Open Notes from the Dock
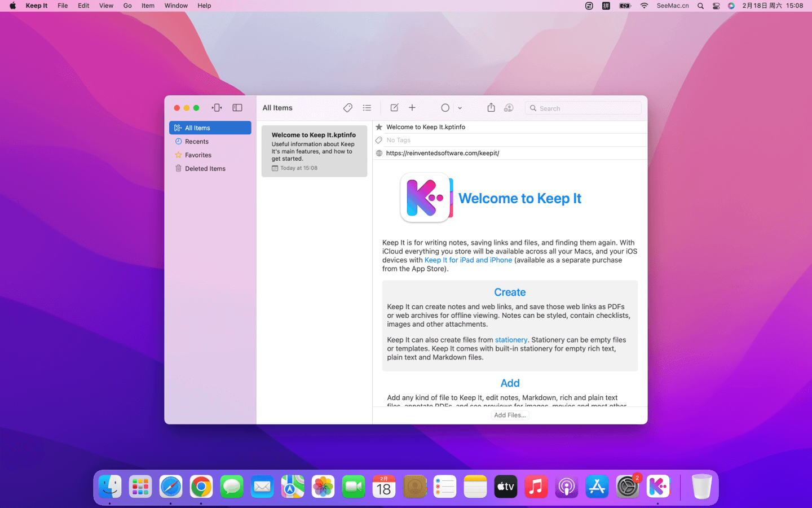 (x=475, y=487)
